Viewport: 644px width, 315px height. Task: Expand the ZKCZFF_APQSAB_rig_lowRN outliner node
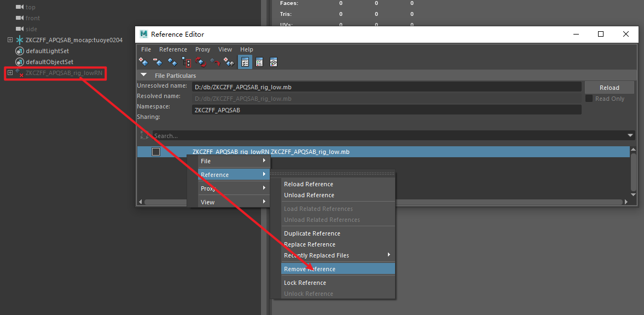point(10,72)
